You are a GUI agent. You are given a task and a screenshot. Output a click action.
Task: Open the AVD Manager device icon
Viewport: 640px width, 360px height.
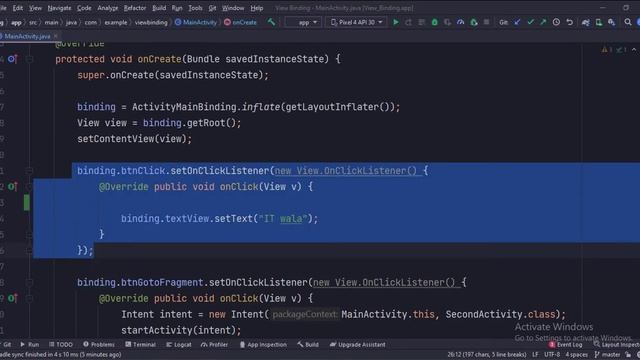coord(599,22)
